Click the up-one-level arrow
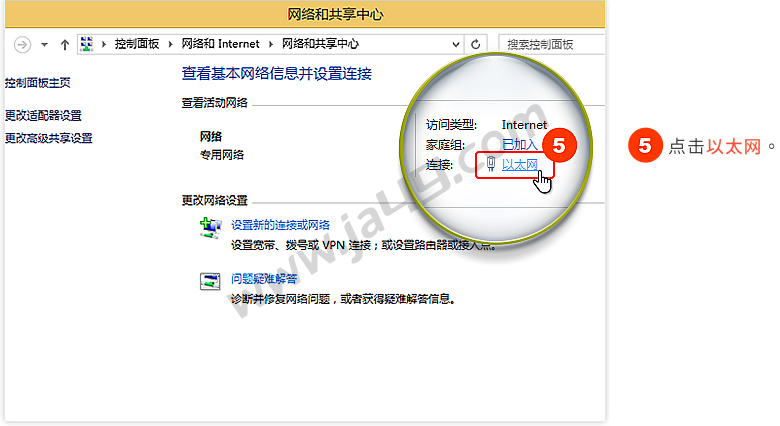 tap(65, 44)
